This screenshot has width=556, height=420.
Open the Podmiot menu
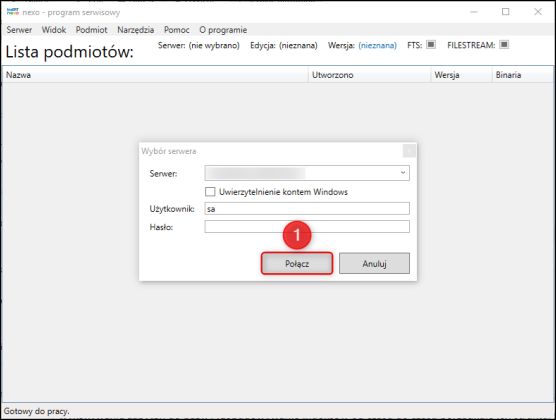coord(91,30)
